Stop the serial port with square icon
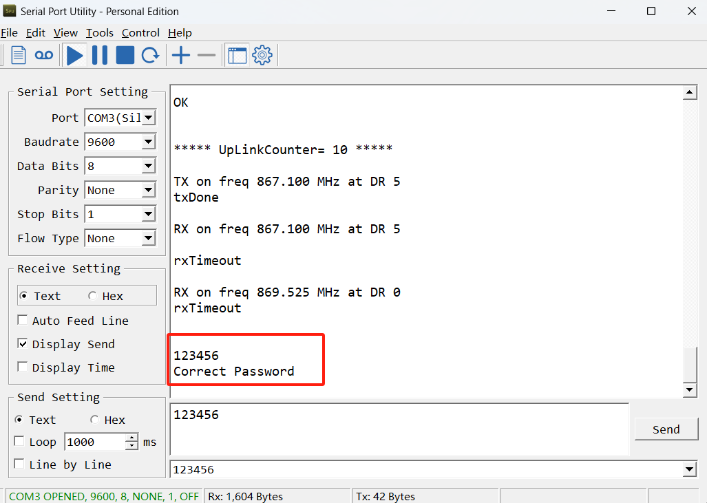This screenshot has height=503, width=707. tap(125, 55)
